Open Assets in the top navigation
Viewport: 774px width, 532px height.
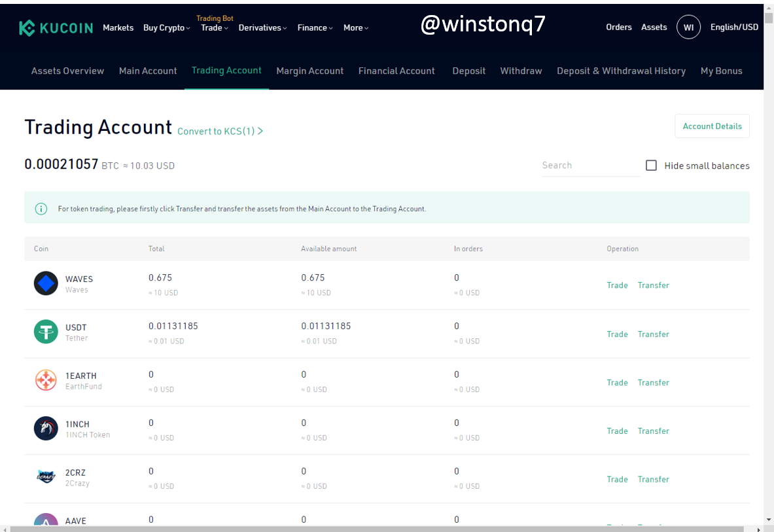coord(654,27)
